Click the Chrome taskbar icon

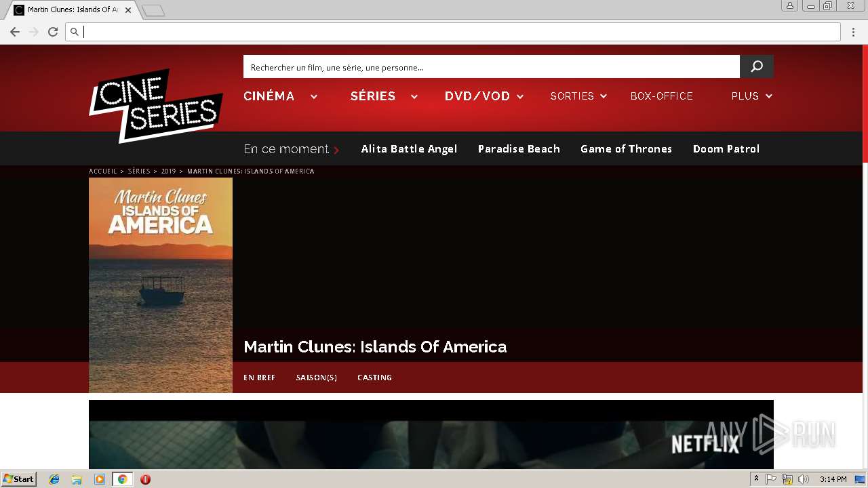pyautogui.click(x=122, y=479)
